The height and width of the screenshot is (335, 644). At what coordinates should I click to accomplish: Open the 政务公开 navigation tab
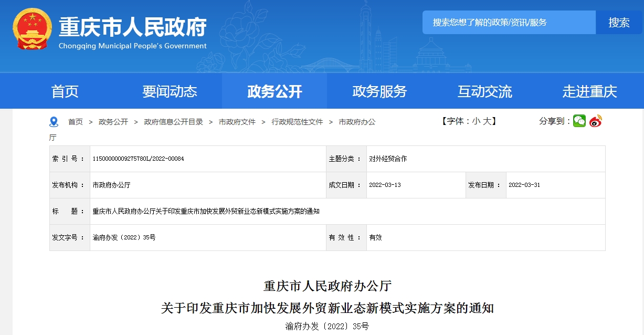(273, 91)
